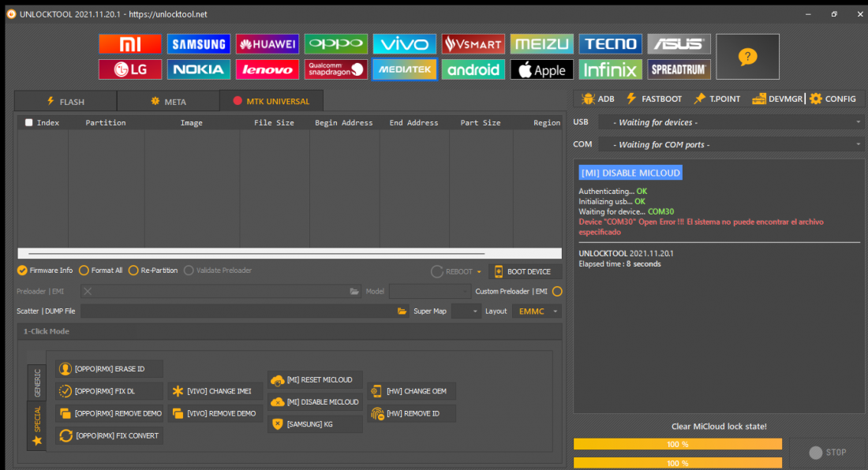Open the Fastboot tool
868x470 pixels.
[654, 99]
